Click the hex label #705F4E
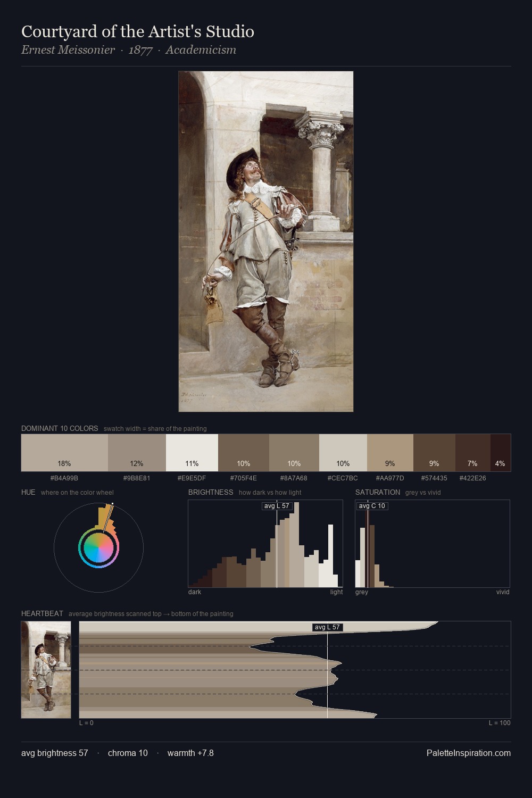Screen dimensions: 532x798 click(244, 478)
